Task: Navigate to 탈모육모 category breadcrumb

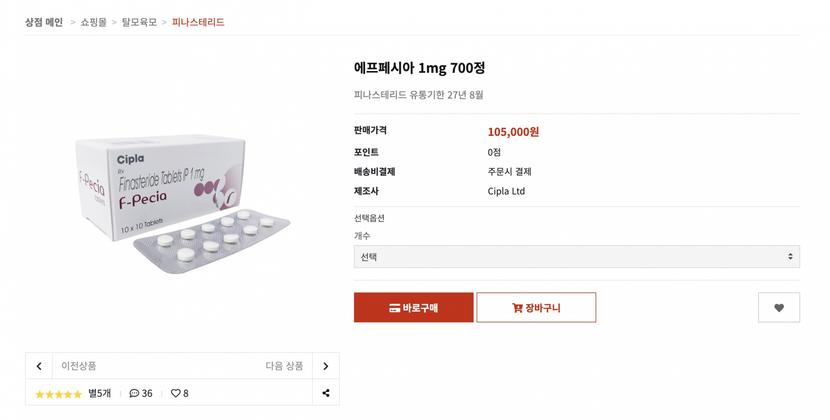Action: click(139, 22)
